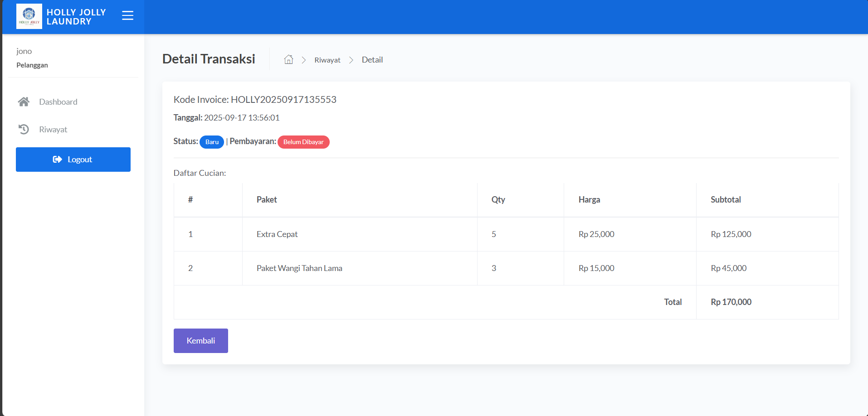This screenshot has height=416, width=868.
Task: Click the HOLLY JOLLY LAUNDRY brand text
Action: pyautogui.click(x=76, y=17)
